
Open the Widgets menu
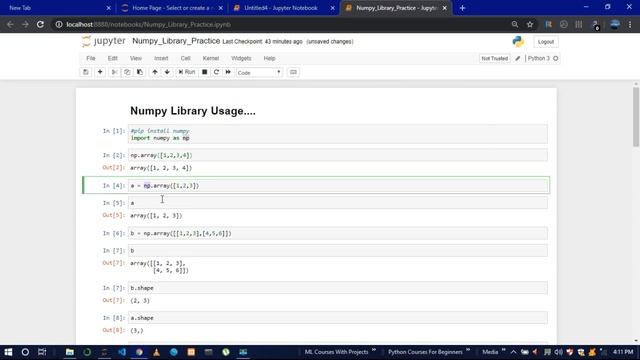241,58
